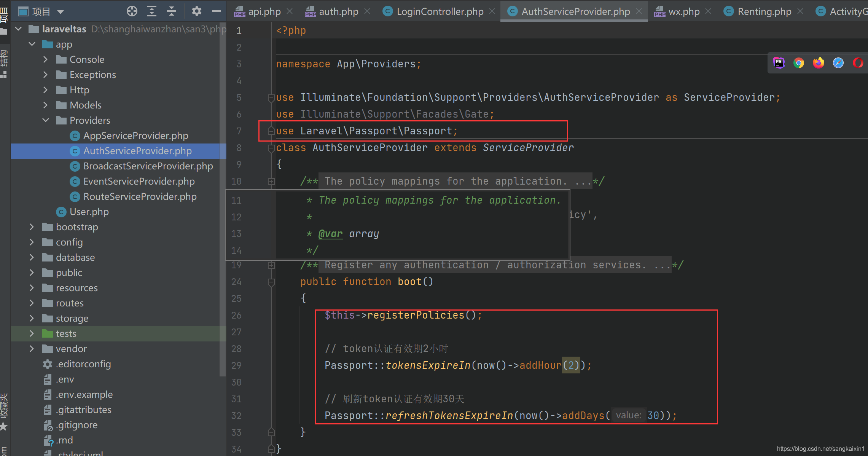Select the .env file
The image size is (868, 456).
[x=58, y=379]
